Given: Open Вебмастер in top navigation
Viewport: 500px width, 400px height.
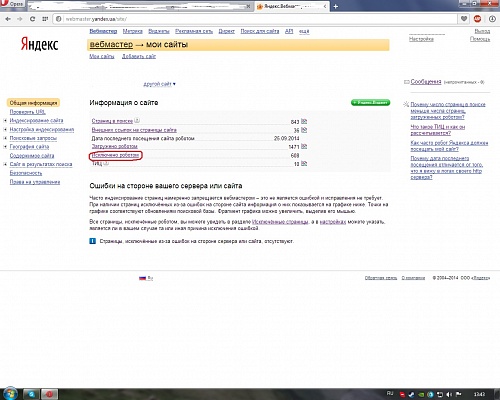Looking at the screenshot, I should [x=103, y=31].
